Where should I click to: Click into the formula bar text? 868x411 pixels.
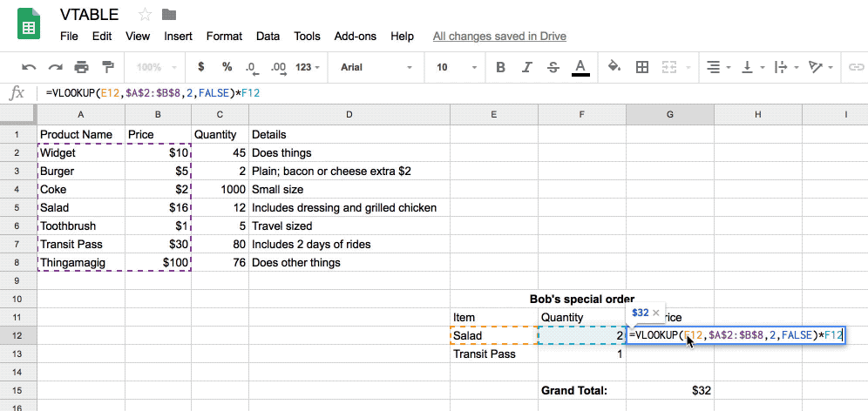click(x=153, y=93)
